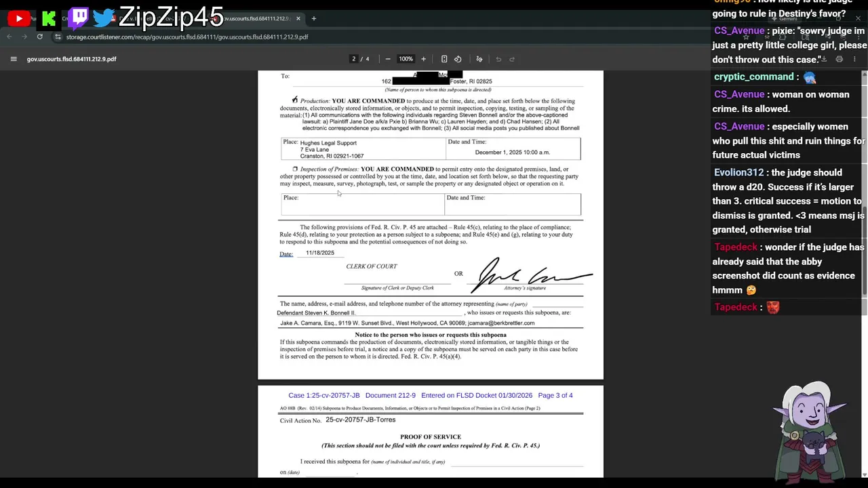868x488 pixels.
Task: Click the undo annotation icon
Action: coord(498,59)
